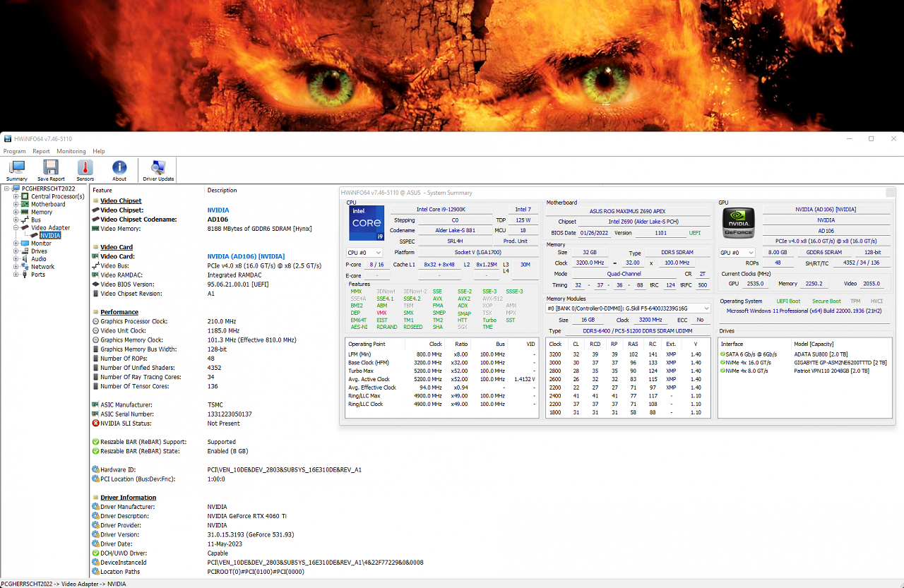Screen dimensions: 904x588
Task: Click the NVIDIA GeForce logo
Action: 739,222
